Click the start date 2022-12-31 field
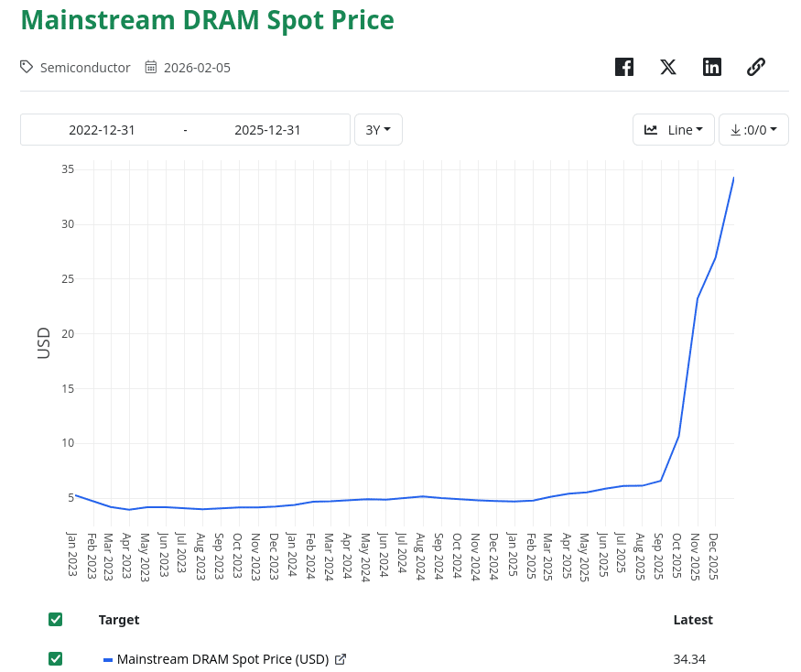The width and height of the screenshot is (801, 672). pos(102,130)
